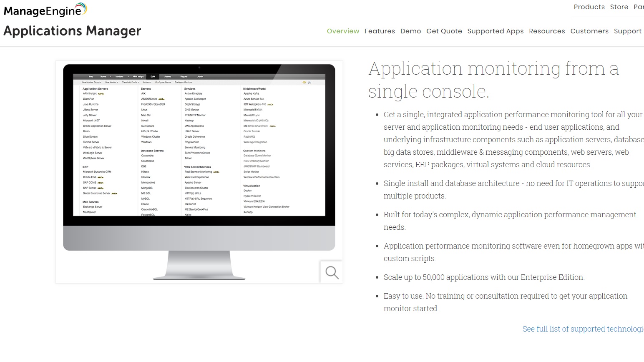Click the bullet 'Application performance monitoring software even for homegrown'

pos(514,252)
